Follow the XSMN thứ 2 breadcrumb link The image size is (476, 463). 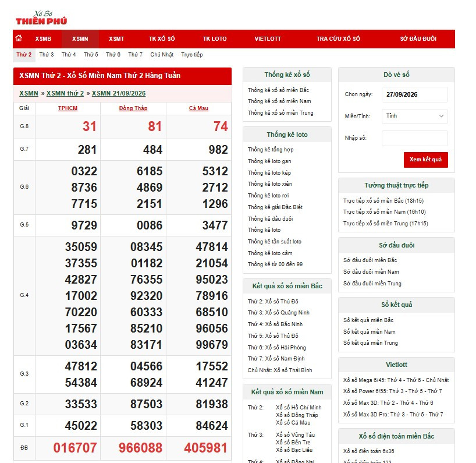pos(65,93)
